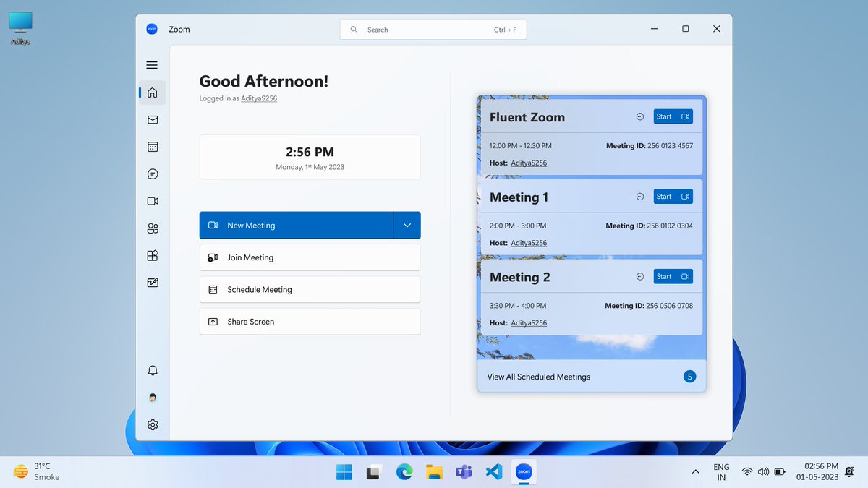Expand the system tray hidden icons chevron
The width and height of the screenshot is (868, 488).
[696, 472]
